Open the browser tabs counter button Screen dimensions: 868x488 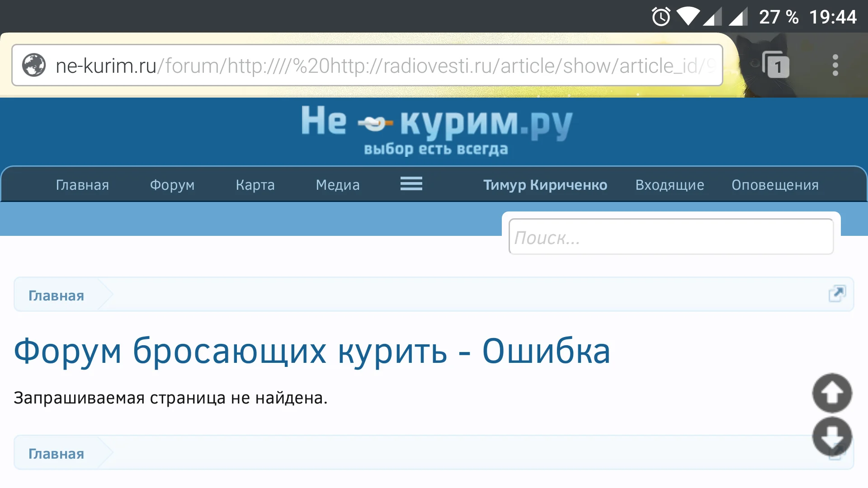(776, 65)
